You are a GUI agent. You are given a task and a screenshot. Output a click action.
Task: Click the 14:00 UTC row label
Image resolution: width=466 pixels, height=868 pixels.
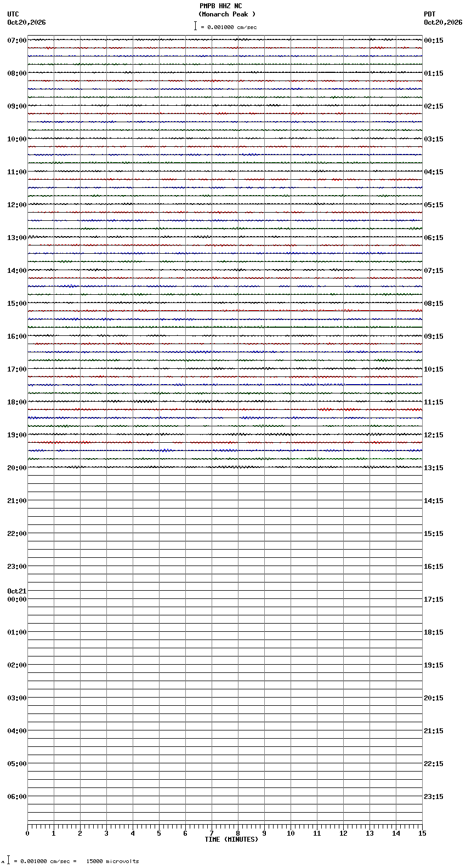[17, 271]
